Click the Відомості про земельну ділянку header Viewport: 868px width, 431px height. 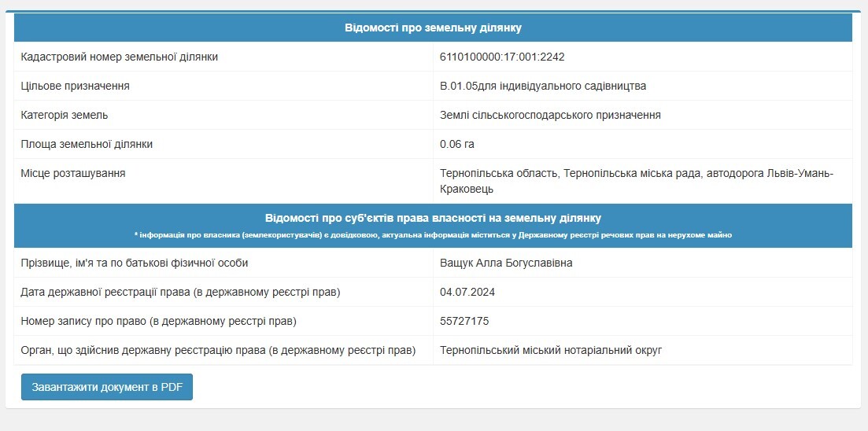coord(433,28)
